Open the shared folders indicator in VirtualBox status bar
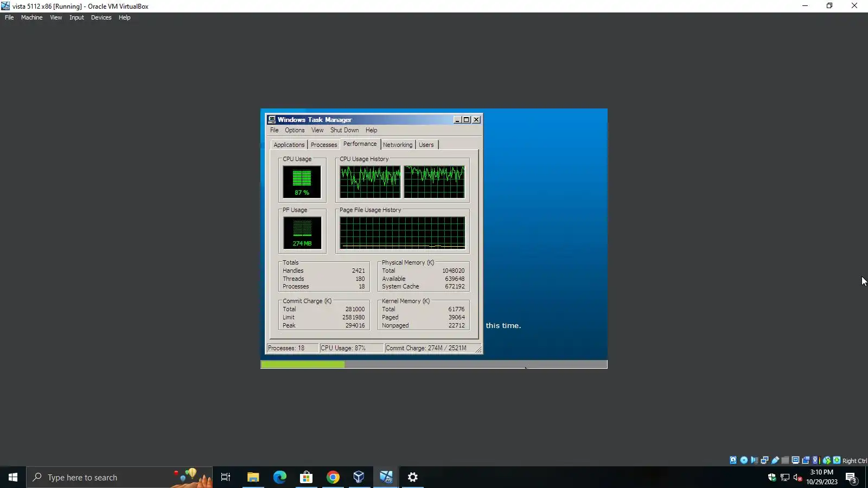868x488 pixels. [x=785, y=460]
